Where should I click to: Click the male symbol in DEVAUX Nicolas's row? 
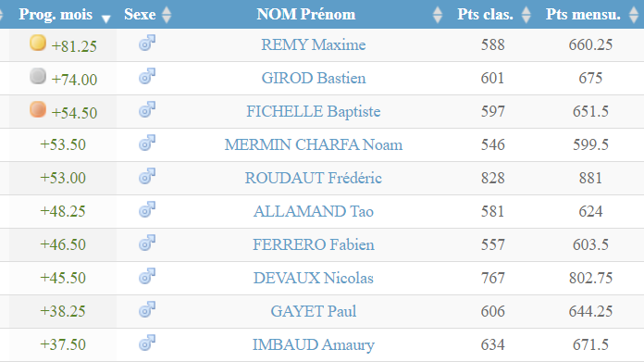(x=147, y=276)
